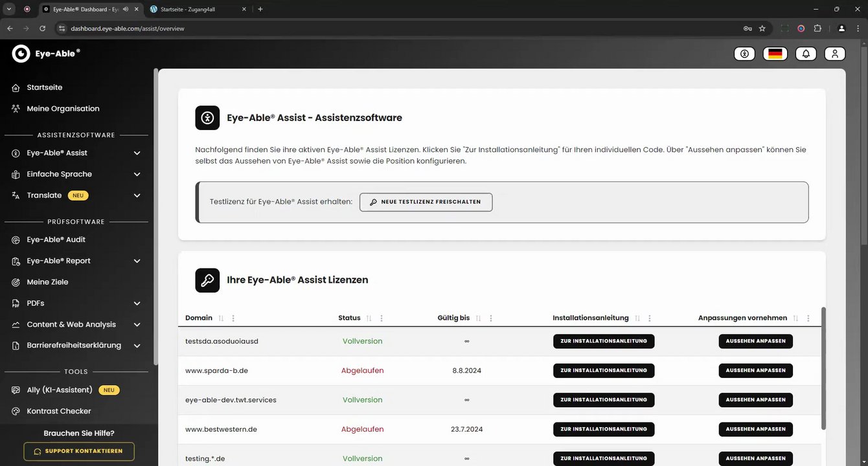Sort the Gültig bis column

tap(478, 318)
